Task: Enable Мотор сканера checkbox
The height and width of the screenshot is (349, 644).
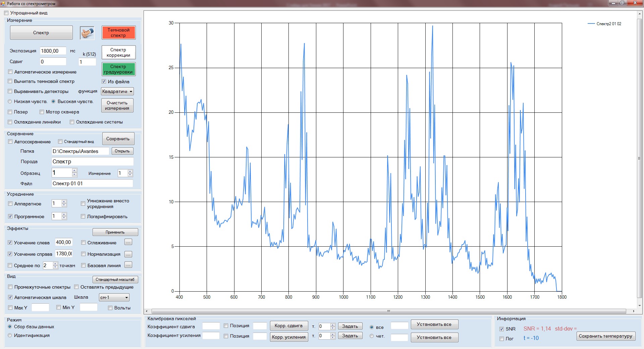Action: tap(42, 112)
